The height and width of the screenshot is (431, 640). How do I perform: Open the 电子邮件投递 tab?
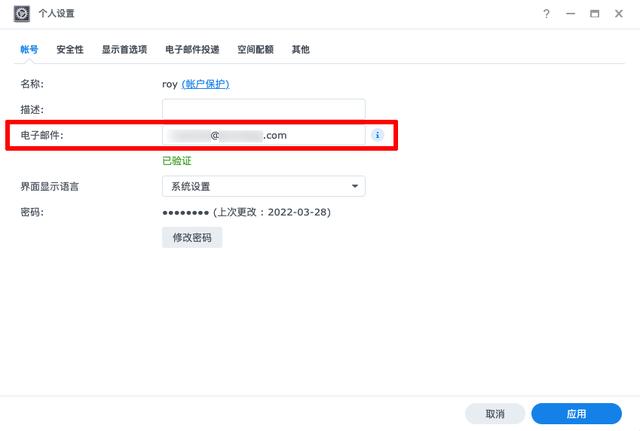[x=192, y=49]
